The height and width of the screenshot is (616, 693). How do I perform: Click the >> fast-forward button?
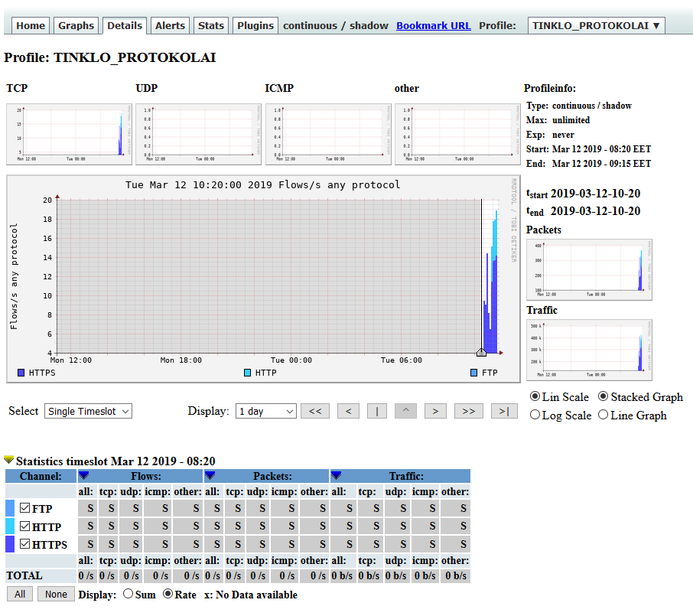pyautogui.click(x=468, y=411)
